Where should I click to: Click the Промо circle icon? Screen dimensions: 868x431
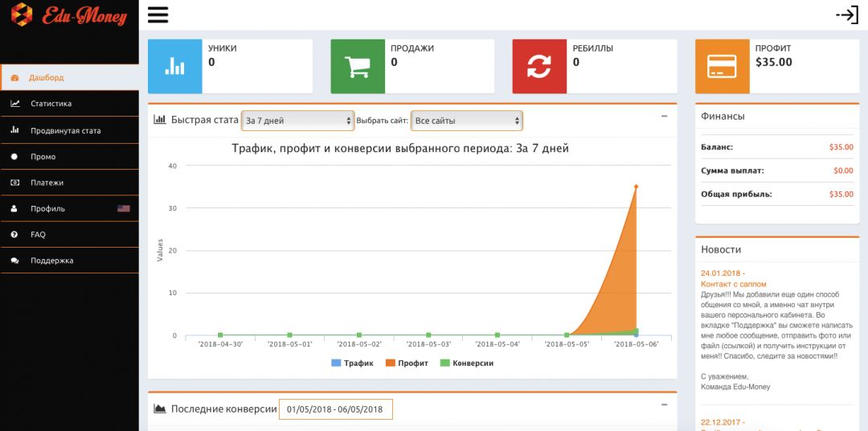coord(15,157)
